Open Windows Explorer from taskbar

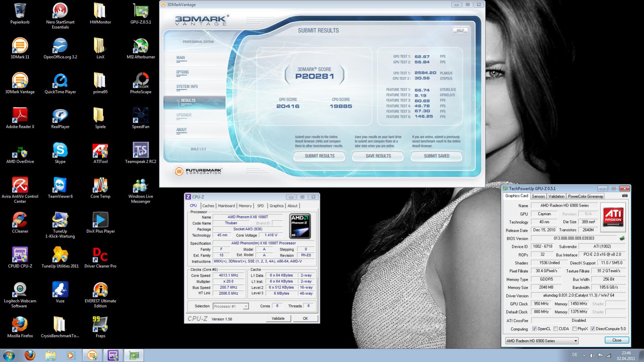pos(51,355)
